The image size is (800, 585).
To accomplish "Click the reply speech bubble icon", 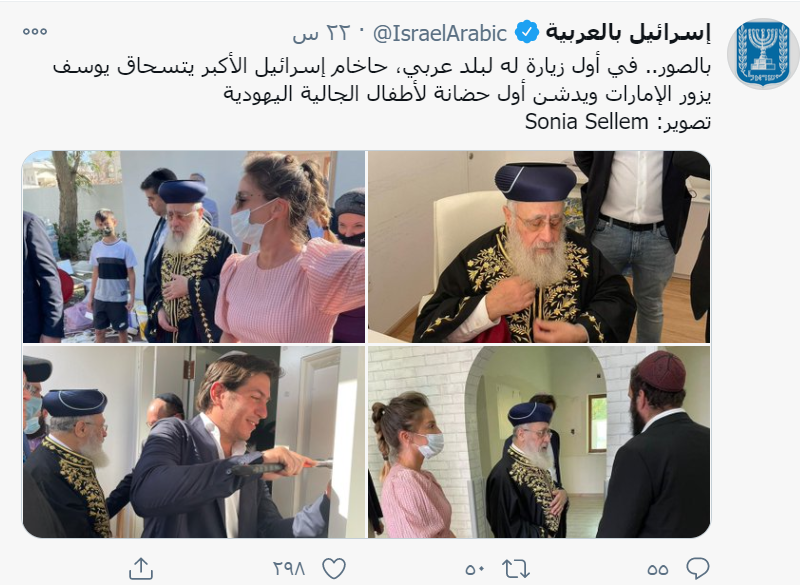I will click(x=697, y=568).
